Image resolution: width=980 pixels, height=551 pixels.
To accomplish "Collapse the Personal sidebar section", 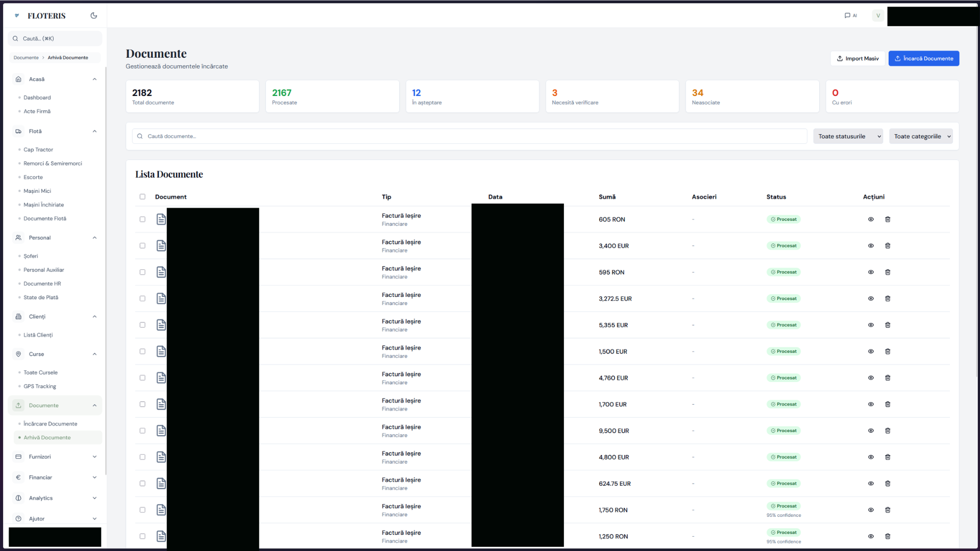I will tap(94, 238).
